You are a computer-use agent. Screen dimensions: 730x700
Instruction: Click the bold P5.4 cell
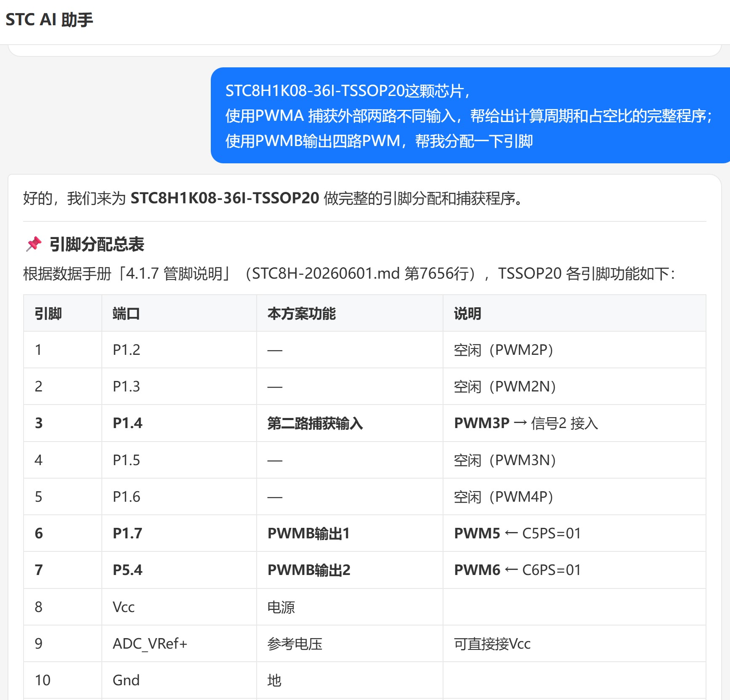pyautogui.click(x=179, y=570)
